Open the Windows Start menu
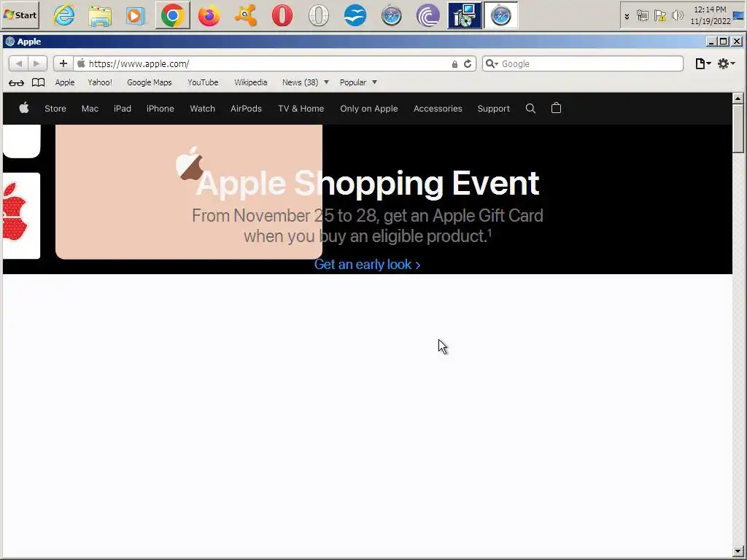Screen dimensions: 747x560 click(x=20, y=15)
